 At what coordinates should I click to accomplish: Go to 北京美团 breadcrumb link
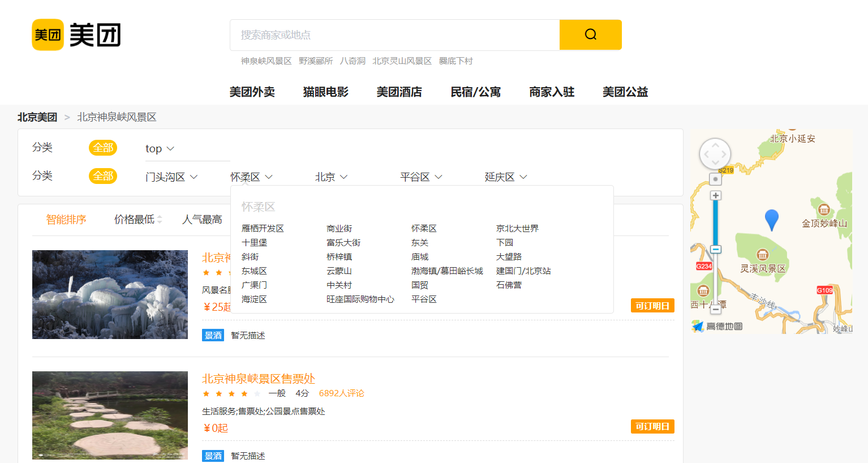click(x=37, y=117)
